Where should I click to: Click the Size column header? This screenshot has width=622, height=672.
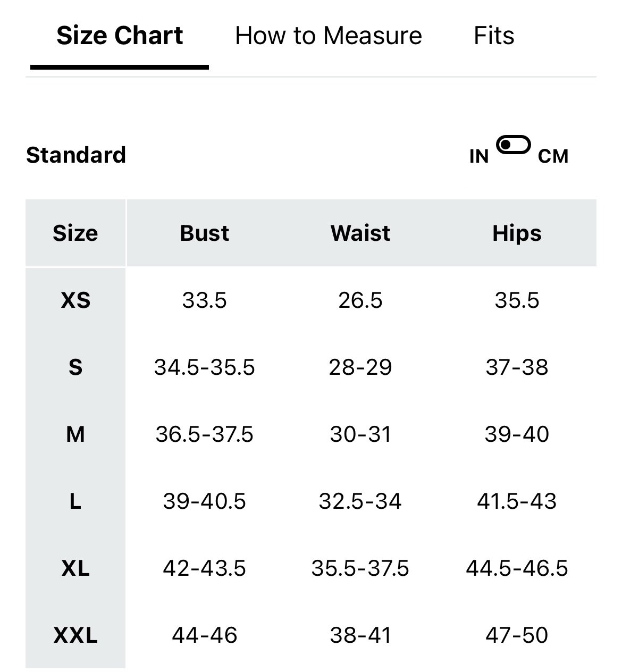(x=75, y=233)
